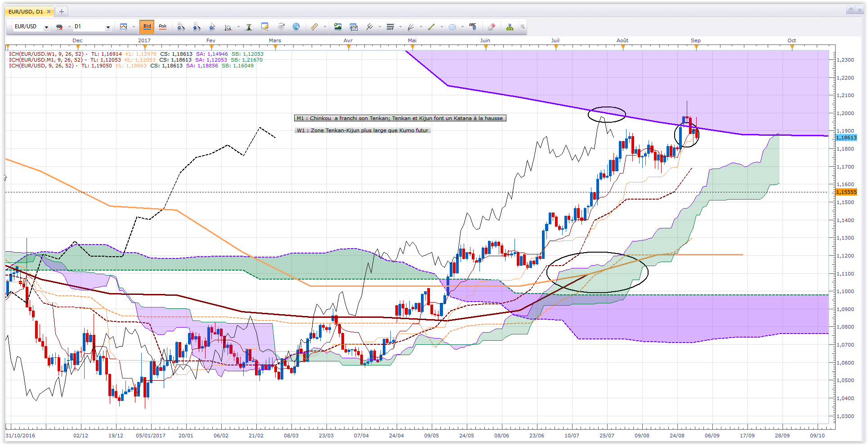Click the eye with arrow icon
This screenshot has width=868, height=445.
(x=281, y=27)
